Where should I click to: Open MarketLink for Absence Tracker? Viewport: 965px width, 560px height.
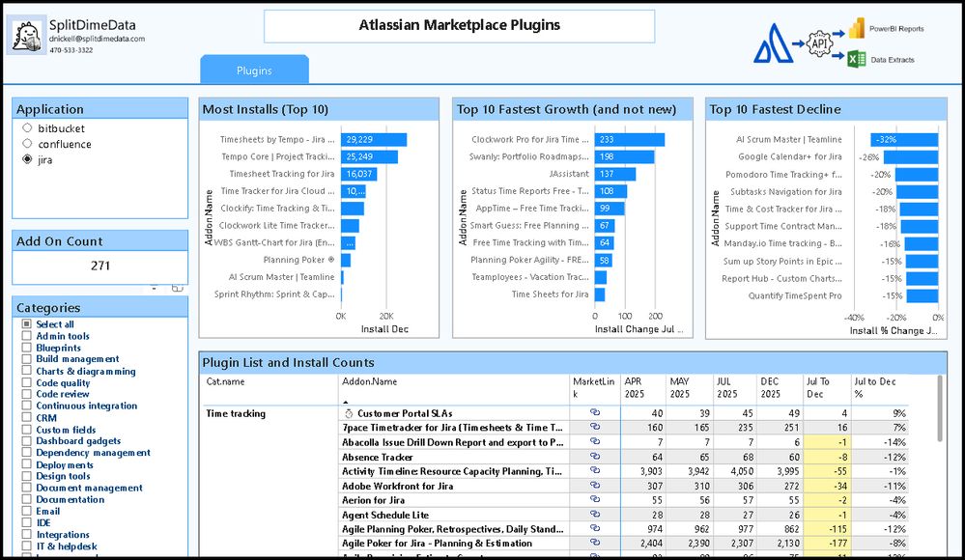pos(593,457)
